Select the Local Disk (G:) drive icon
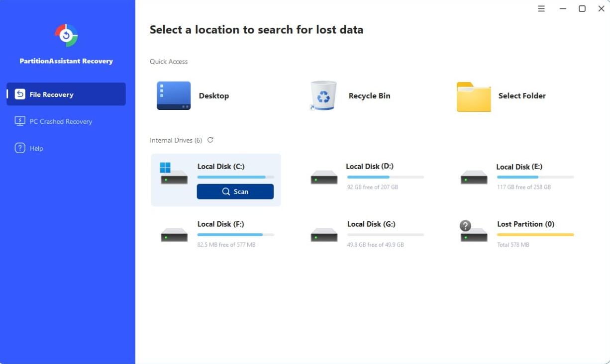610x364 pixels. pos(323,234)
